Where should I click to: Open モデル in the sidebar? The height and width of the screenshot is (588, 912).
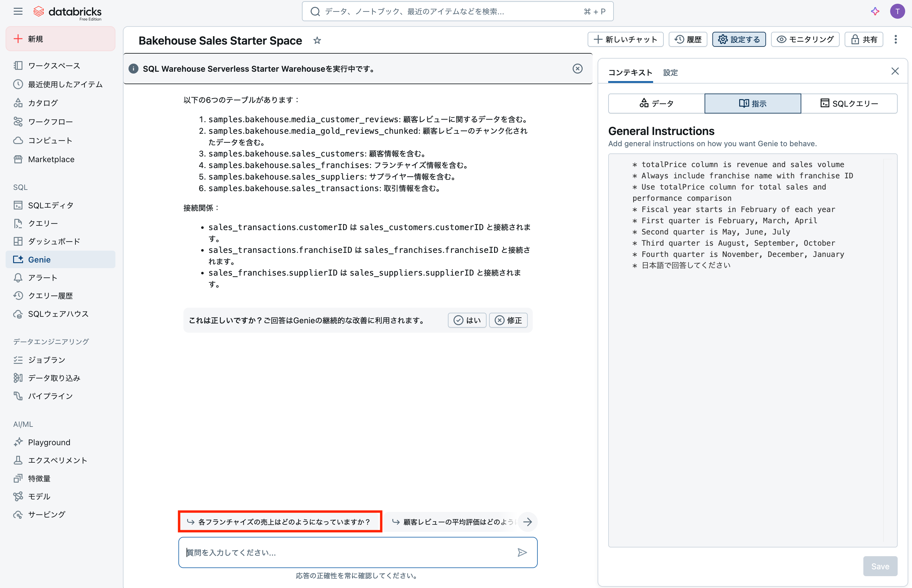[60, 496]
